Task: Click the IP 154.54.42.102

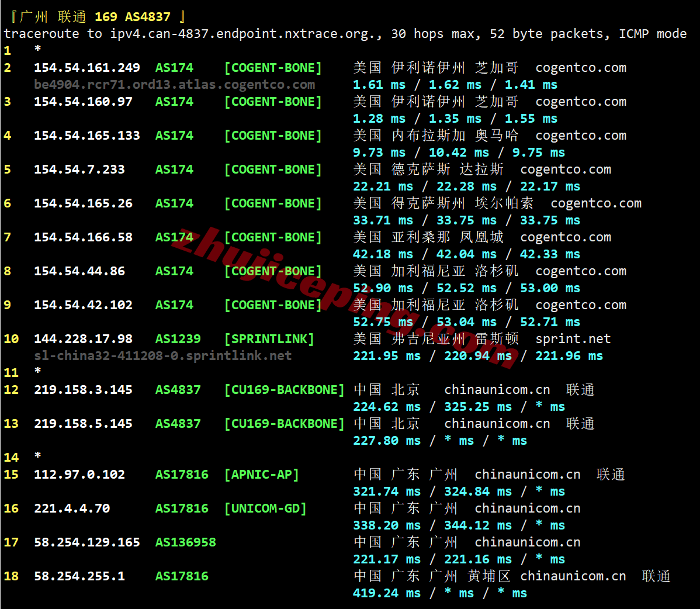Action: click(83, 306)
